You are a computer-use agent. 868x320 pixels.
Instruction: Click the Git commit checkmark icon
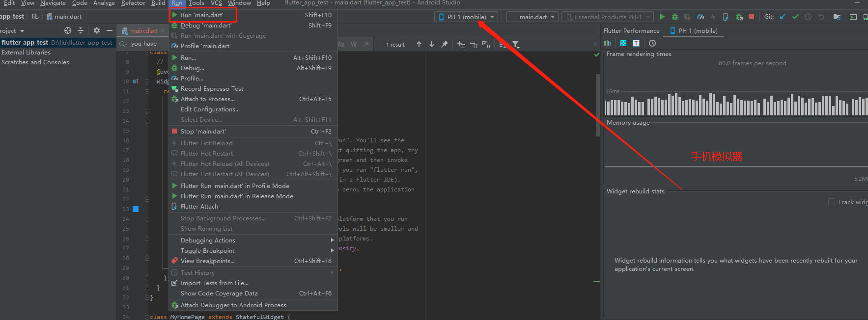pos(795,17)
